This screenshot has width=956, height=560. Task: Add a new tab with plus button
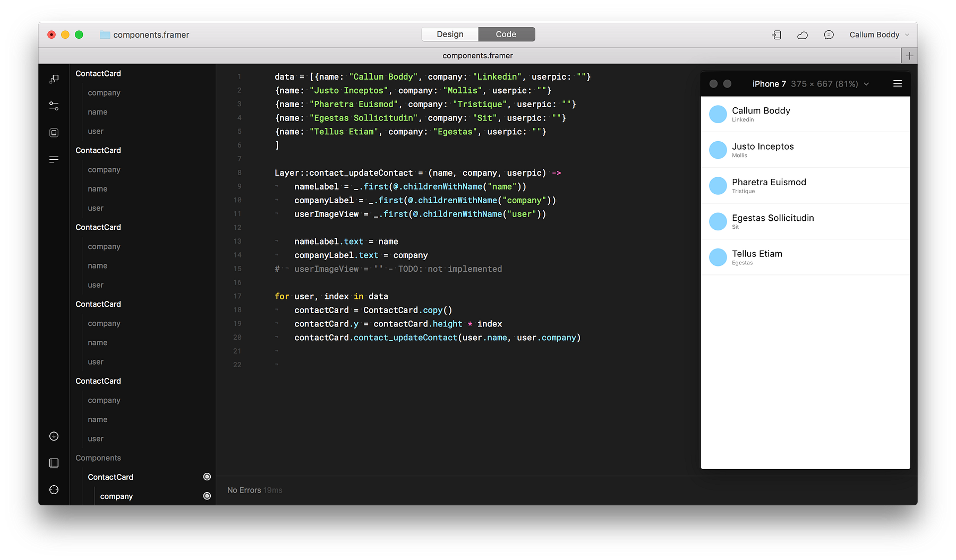(909, 56)
